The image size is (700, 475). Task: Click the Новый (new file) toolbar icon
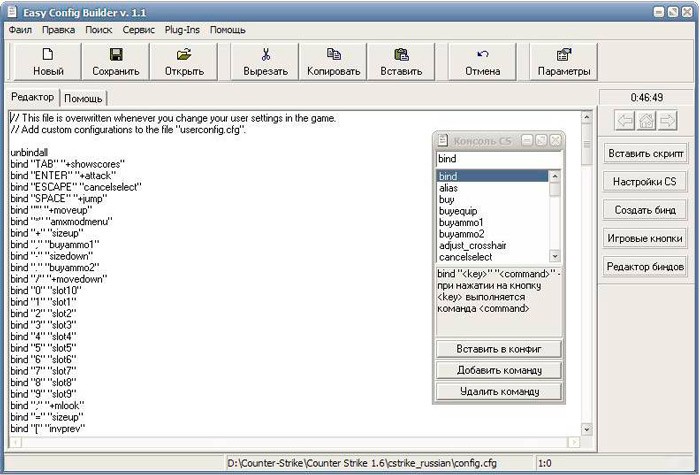pos(48,54)
